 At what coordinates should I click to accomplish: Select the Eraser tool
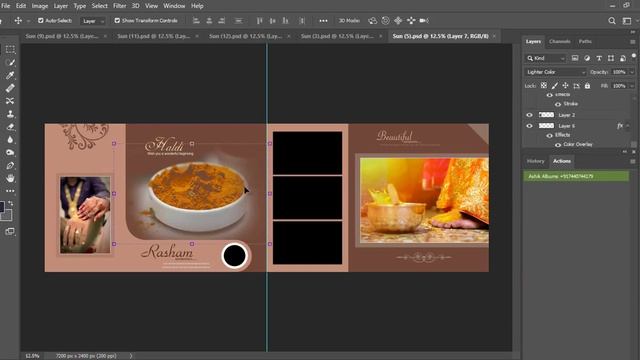point(10,127)
